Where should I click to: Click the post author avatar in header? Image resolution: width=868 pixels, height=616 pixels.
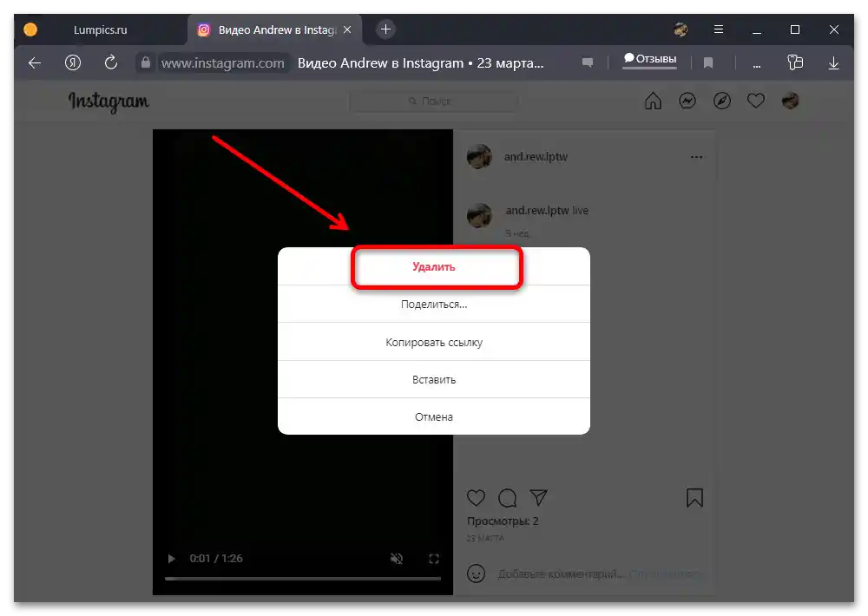point(479,157)
